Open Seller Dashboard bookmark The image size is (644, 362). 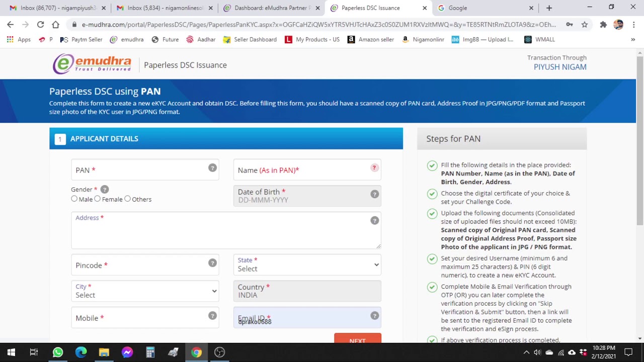(250, 39)
